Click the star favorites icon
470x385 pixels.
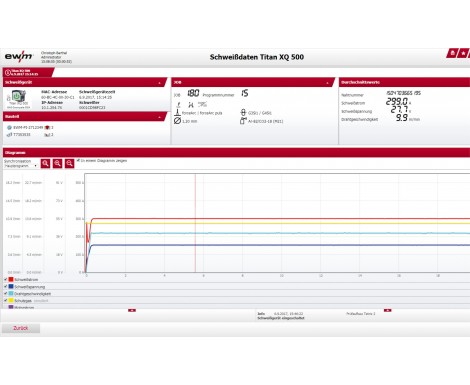click(463, 53)
